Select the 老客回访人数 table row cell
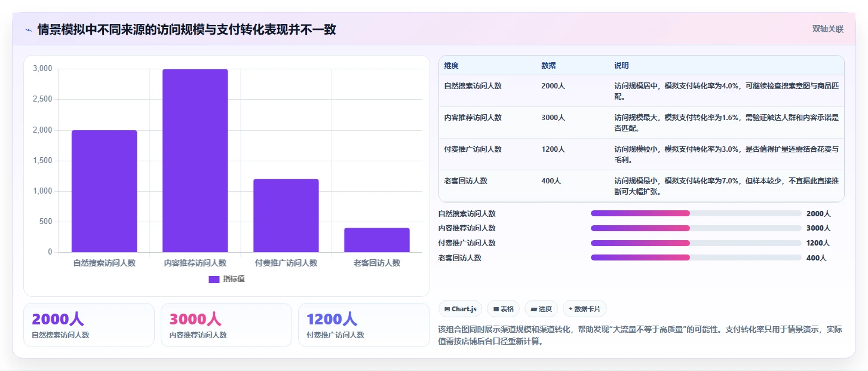Viewport: 868px width, 371px height. (465, 181)
